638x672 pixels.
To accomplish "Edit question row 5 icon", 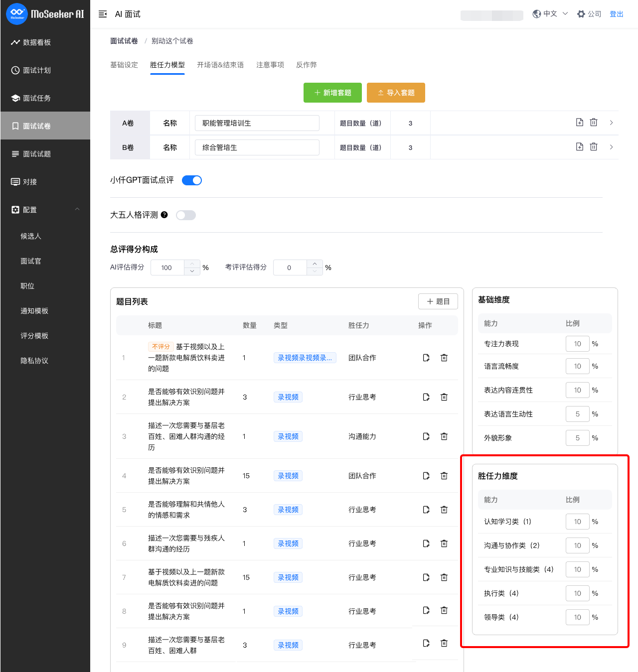I will pos(426,510).
